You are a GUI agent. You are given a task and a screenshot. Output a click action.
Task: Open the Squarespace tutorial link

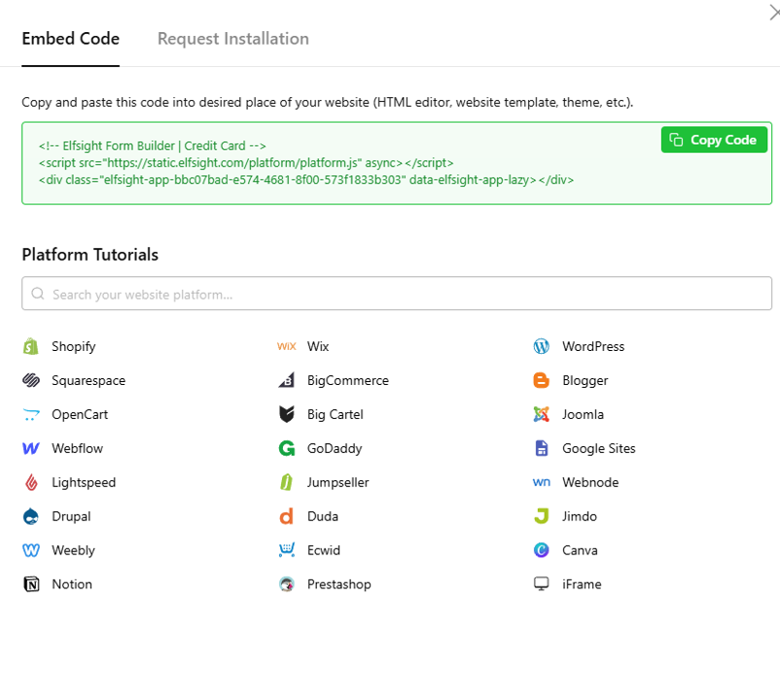(89, 380)
